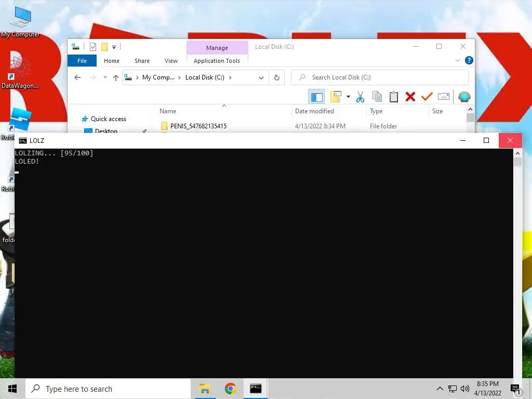Click the taskbar search box
Image resolution: width=532 pixels, height=399 pixels.
[x=108, y=389]
